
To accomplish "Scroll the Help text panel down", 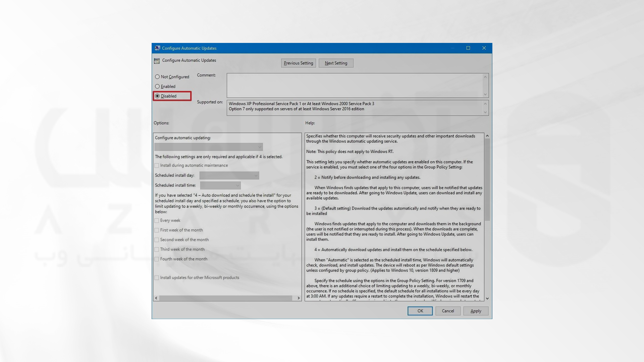I will [487, 298].
